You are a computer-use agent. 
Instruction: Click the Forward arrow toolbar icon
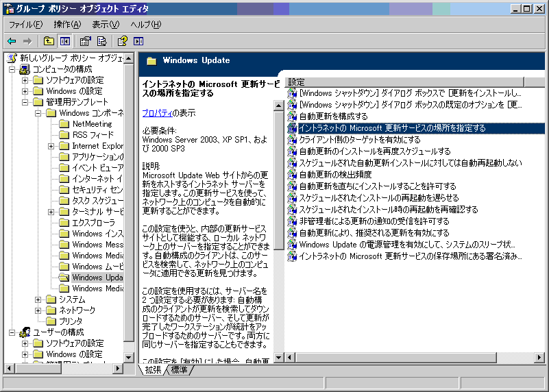point(27,41)
